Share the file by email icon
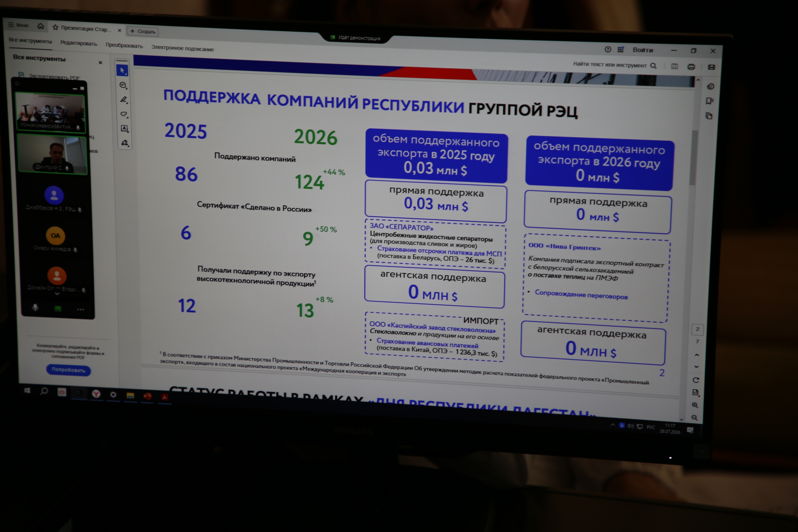 pos(712,67)
